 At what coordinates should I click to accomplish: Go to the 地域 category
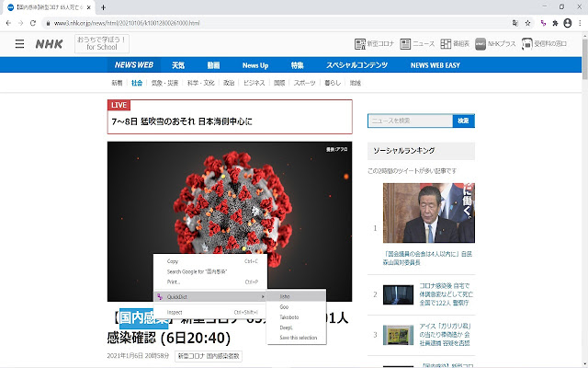356,83
